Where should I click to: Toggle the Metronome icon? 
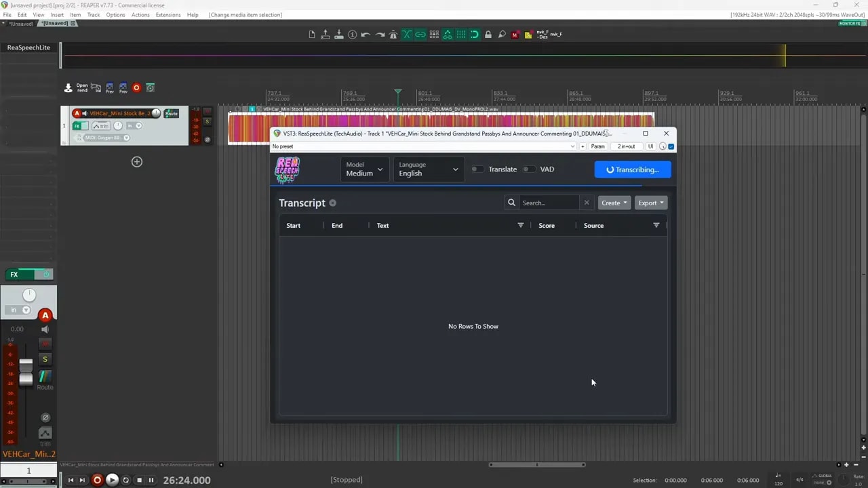pyautogui.click(x=393, y=35)
